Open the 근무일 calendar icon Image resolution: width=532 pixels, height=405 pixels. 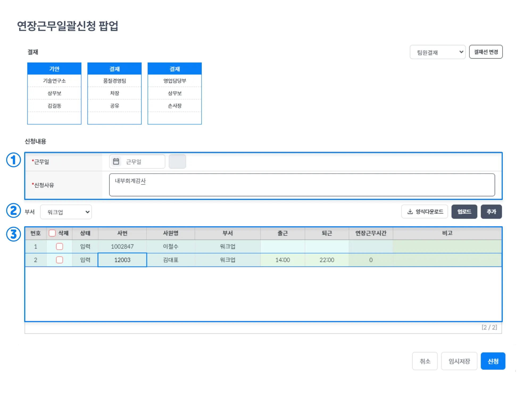[x=116, y=161]
